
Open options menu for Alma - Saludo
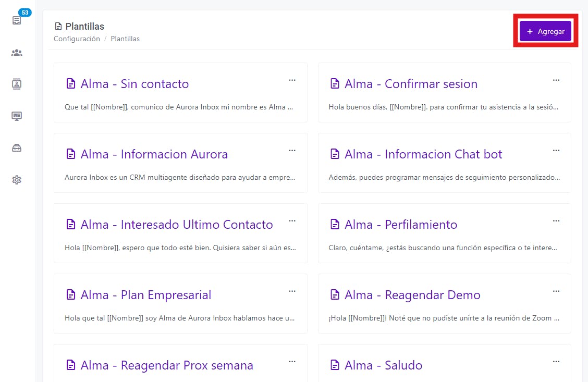tap(556, 362)
